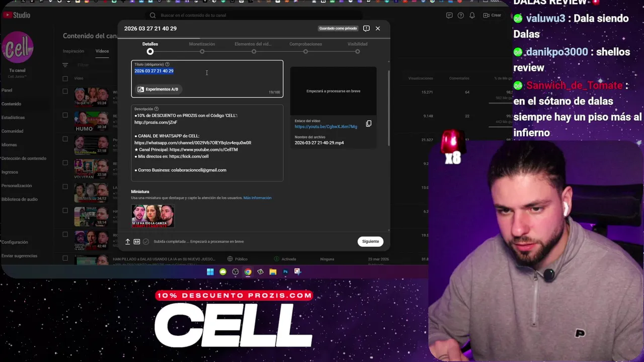This screenshot has height=362, width=644.
Task: Open Photoshop from the taskbar
Action: point(285,272)
